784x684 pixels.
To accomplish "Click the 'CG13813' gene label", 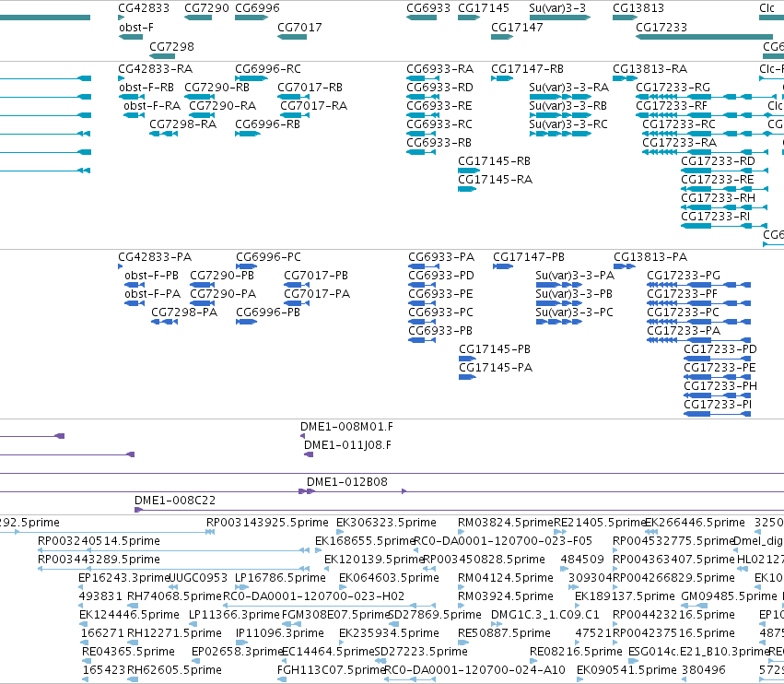I will point(638,8).
